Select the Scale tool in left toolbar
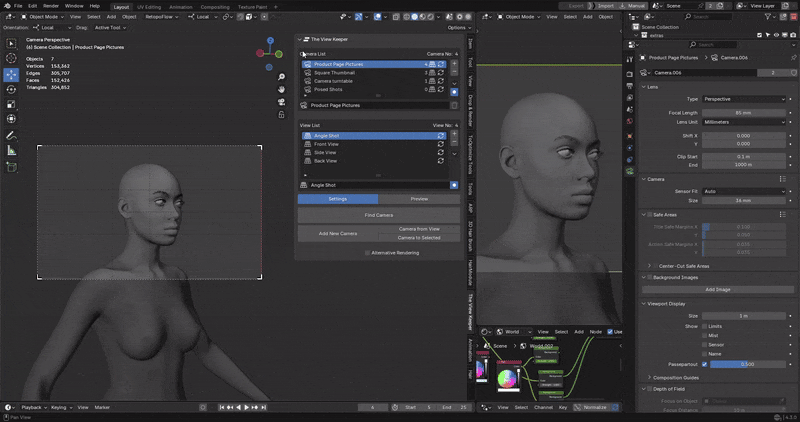Image resolution: width=800 pixels, height=422 pixels. pos(11,104)
